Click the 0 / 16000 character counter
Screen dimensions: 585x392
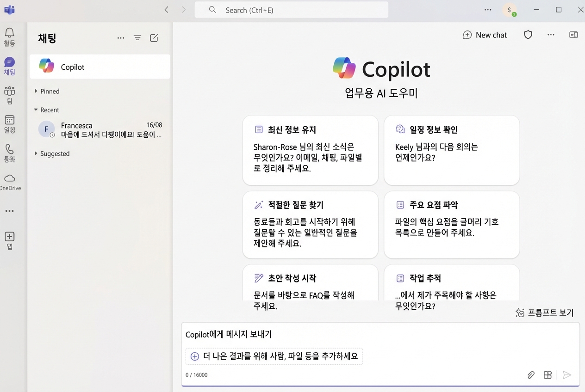click(197, 375)
